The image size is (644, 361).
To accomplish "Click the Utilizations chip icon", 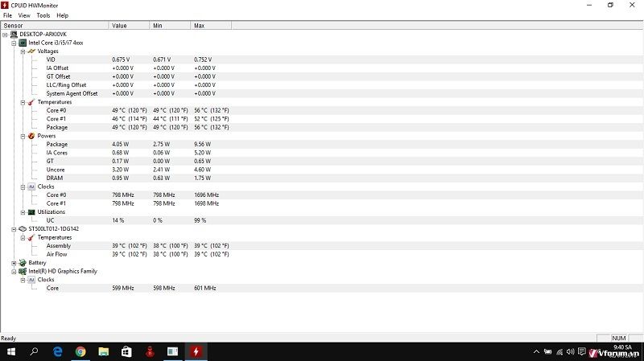I will click(x=31, y=212).
